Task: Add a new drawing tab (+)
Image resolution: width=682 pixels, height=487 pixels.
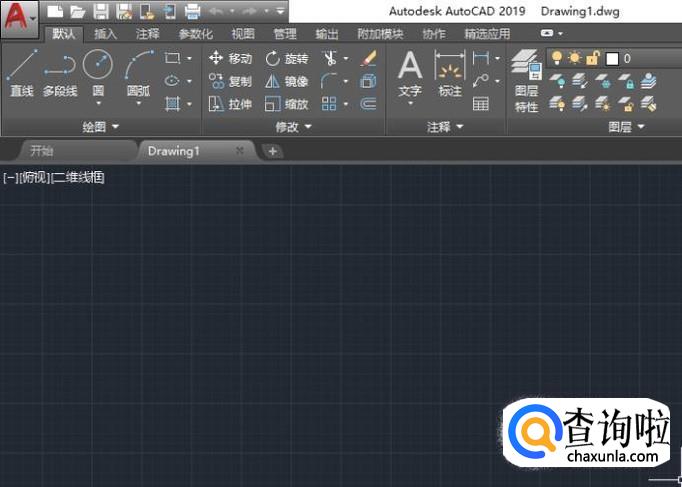Action: coord(273,151)
